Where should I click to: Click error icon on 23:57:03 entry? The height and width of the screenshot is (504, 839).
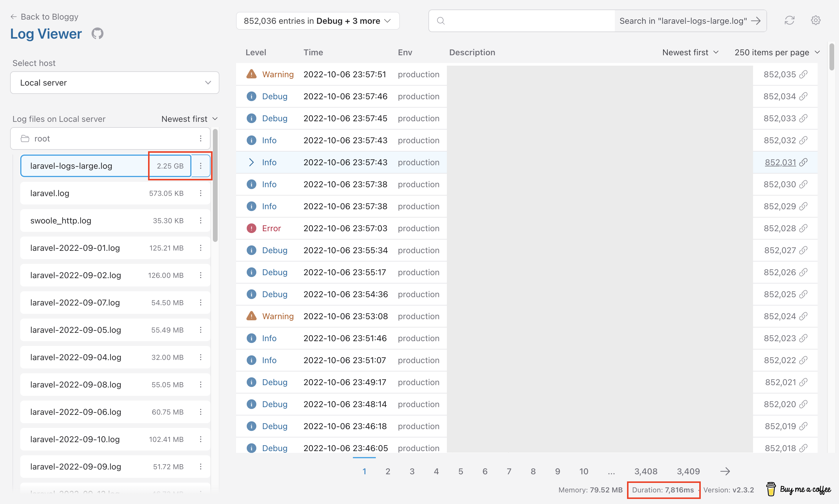(251, 228)
